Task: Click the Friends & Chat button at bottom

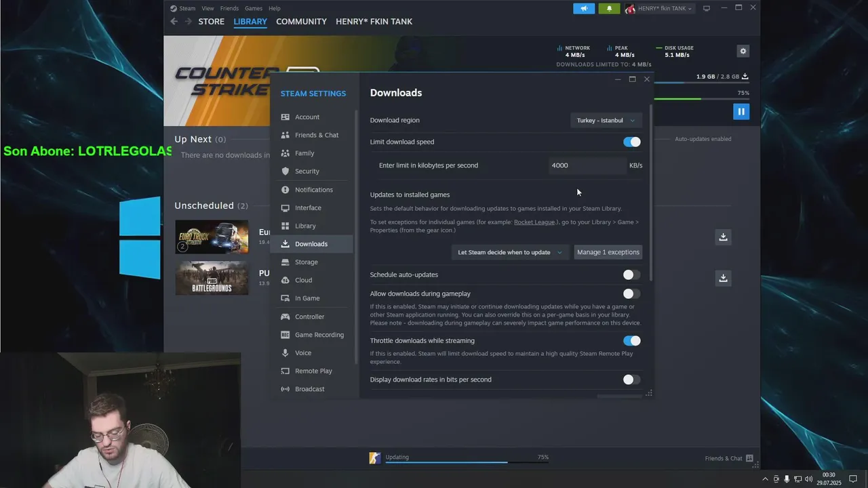Action: point(729,458)
